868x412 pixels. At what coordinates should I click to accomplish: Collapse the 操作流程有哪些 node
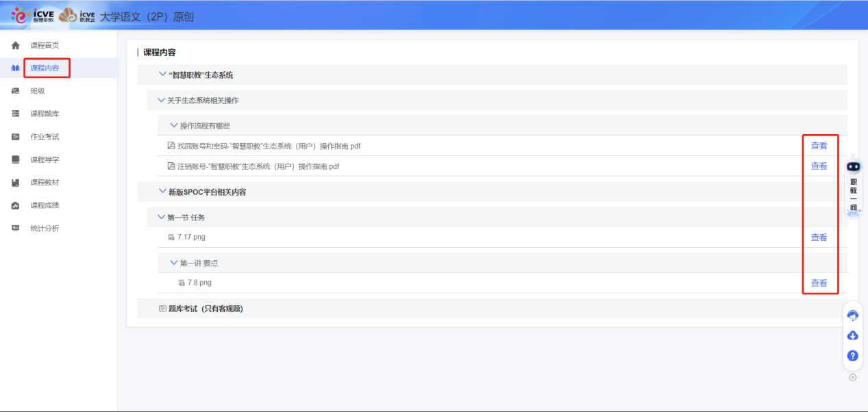point(173,125)
